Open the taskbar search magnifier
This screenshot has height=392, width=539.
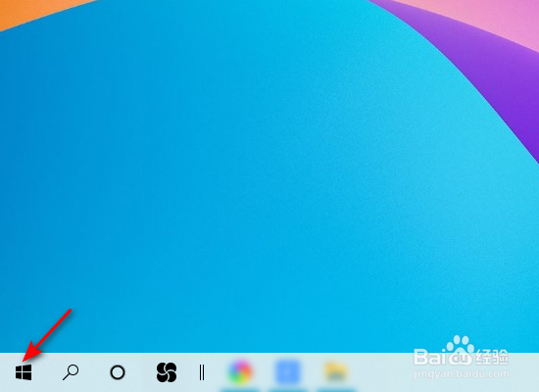point(71,372)
